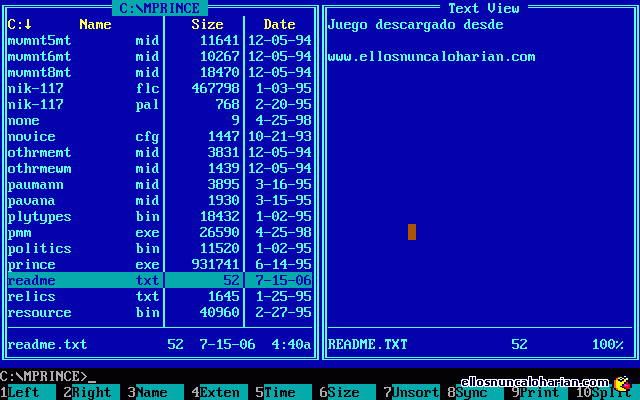Image resolution: width=640 pixels, height=400 pixels.
Task: Click the orange mouse cursor block
Action: point(412,232)
